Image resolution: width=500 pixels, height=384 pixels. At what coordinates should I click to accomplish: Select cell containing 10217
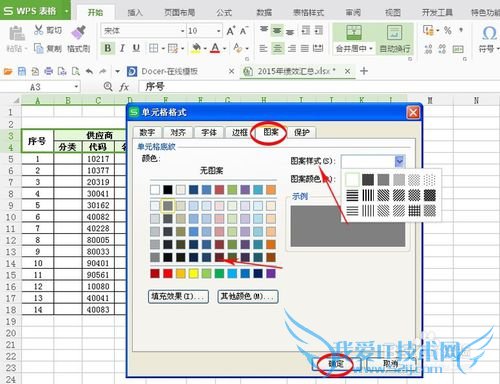[x=98, y=159]
